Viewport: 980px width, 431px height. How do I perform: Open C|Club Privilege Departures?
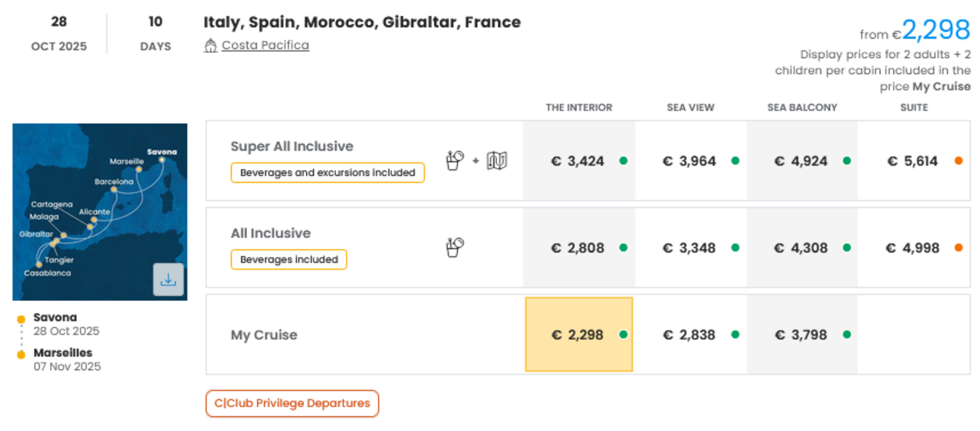point(292,404)
